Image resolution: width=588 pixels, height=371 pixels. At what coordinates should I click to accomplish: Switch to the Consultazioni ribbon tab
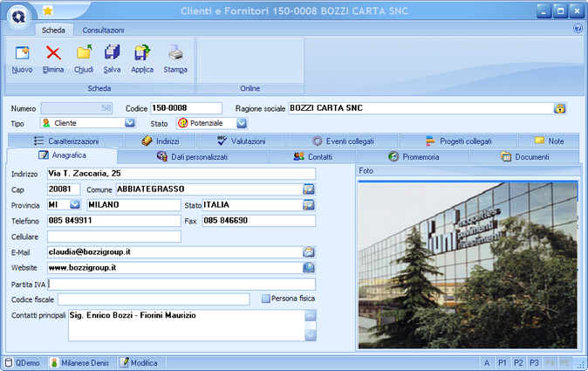pyautogui.click(x=103, y=30)
